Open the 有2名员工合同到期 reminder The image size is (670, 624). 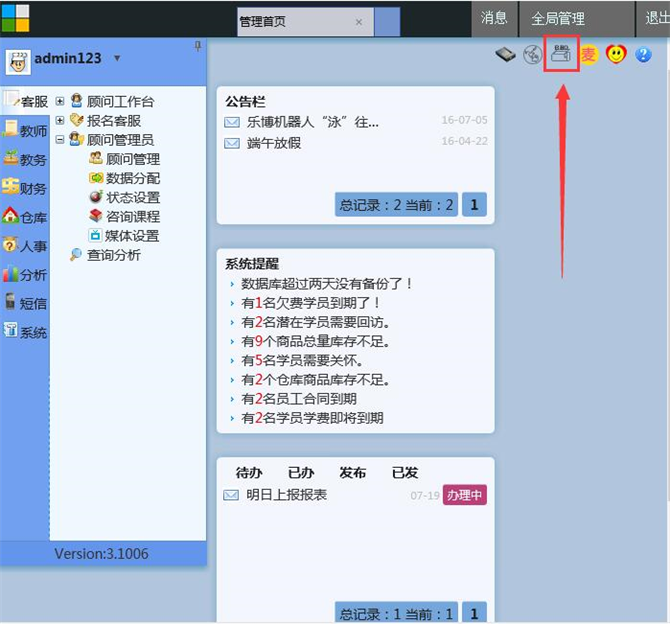tap(299, 399)
